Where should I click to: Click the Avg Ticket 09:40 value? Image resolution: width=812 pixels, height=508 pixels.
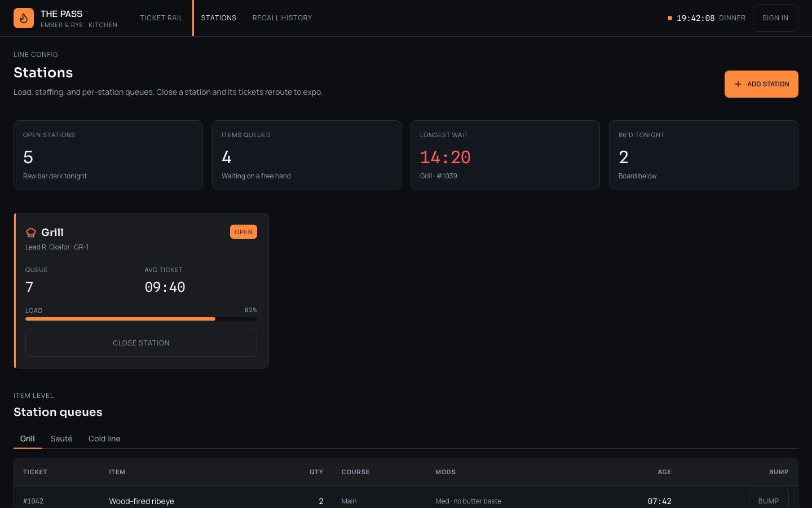[x=165, y=287]
